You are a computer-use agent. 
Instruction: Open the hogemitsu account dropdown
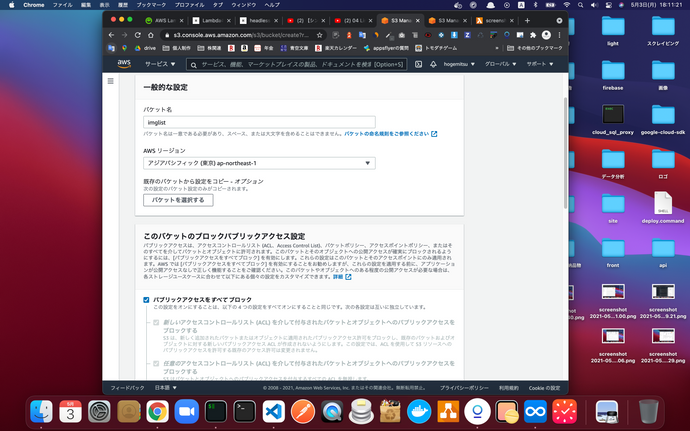459,64
